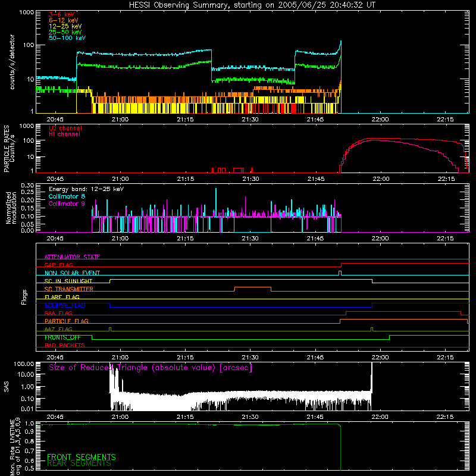This screenshot has width=476, height=476.
Task: Click the SC IN SUNLIGHT flag label
Action: pyautogui.click(x=68, y=281)
